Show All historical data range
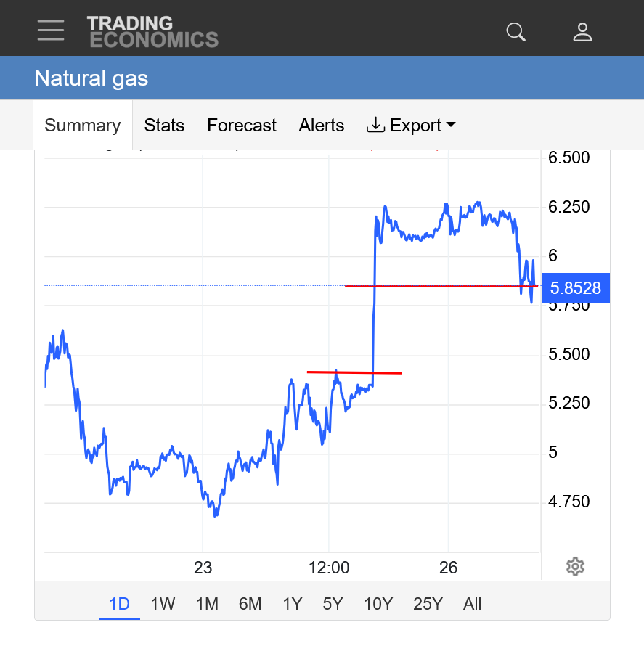 pos(472,604)
